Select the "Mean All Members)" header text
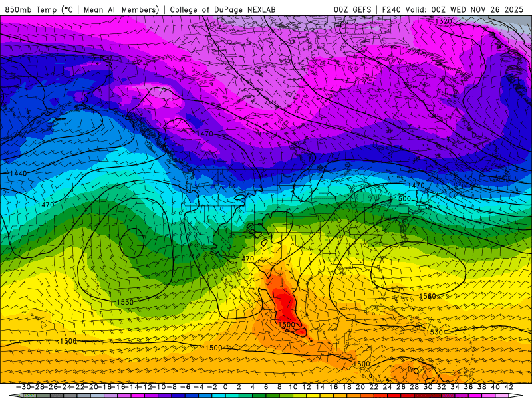Screen dimensions: 532x399 [122, 9]
